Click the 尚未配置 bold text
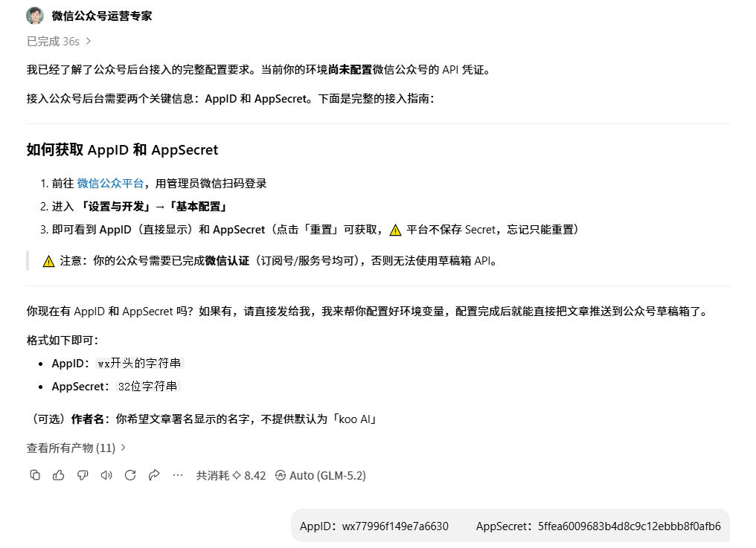 pyautogui.click(x=350, y=70)
